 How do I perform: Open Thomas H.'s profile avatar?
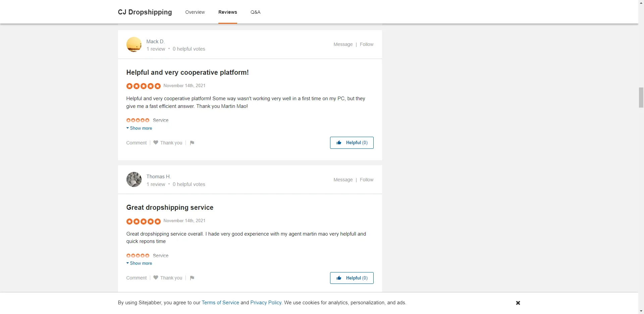pyautogui.click(x=134, y=180)
